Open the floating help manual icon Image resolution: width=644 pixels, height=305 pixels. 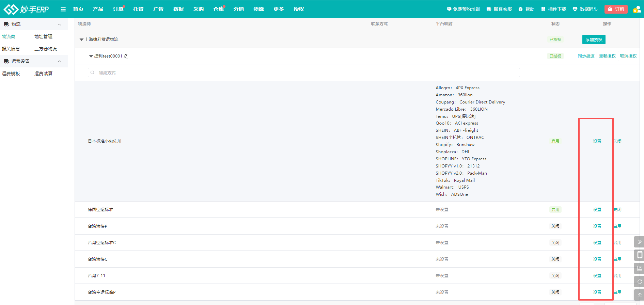pos(639,268)
